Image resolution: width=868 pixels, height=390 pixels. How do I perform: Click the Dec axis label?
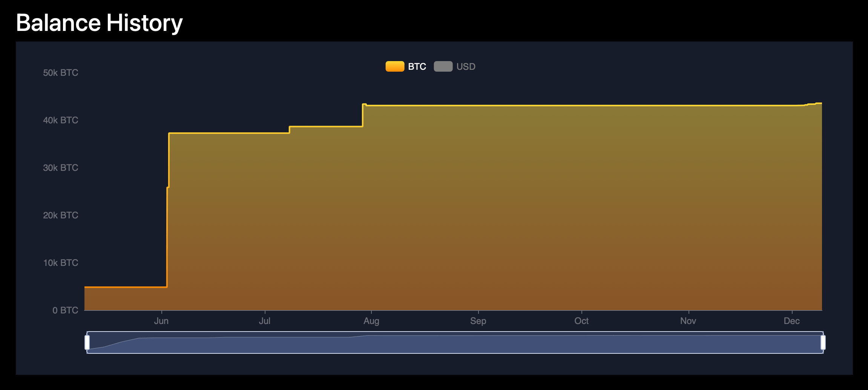(792, 321)
